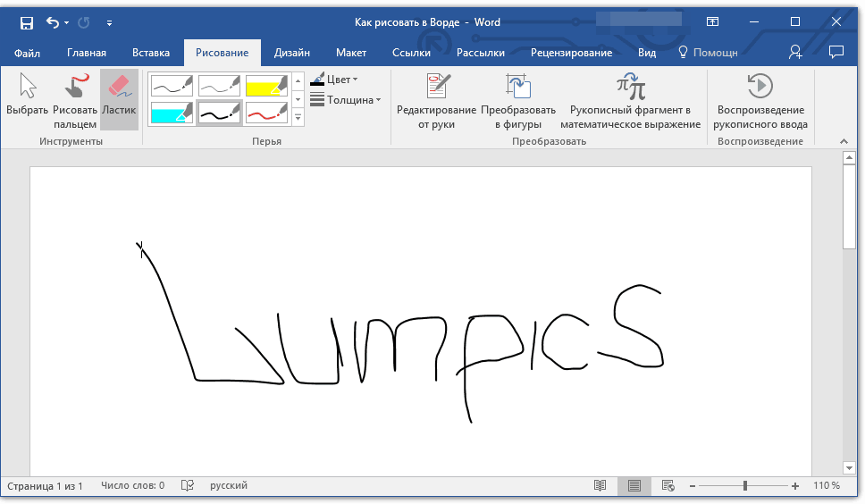Select the print layout view button
This screenshot has height=504, width=865.
click(x=634, y=486)
